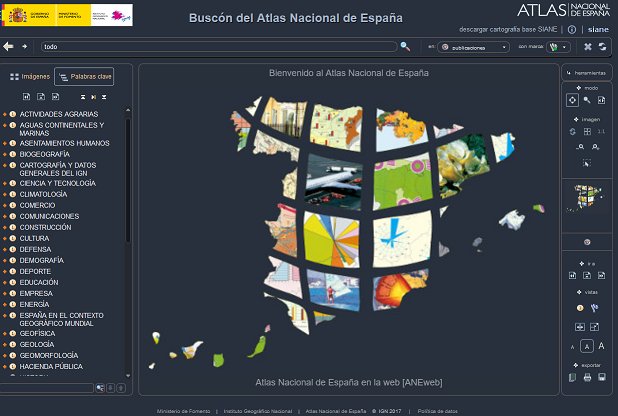This screenshot has height=416, width=618.
Task: Click the expand view icon under vistas
Action: 594,327
